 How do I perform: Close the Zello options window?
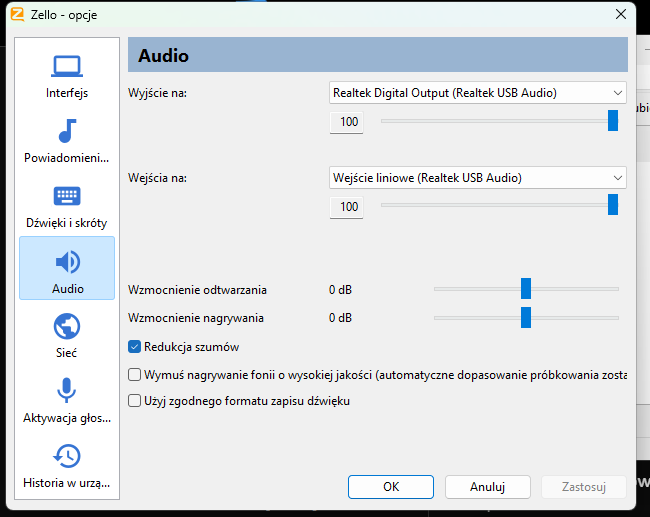coord(621,15)
